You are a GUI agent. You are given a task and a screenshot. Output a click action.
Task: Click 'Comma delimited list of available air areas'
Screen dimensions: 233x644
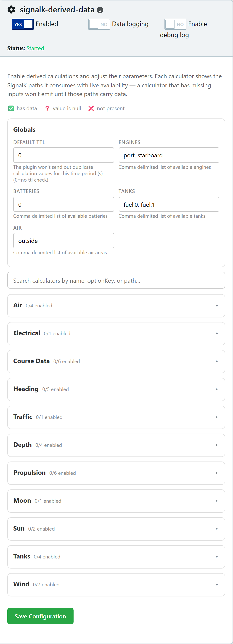coord(60,252)
